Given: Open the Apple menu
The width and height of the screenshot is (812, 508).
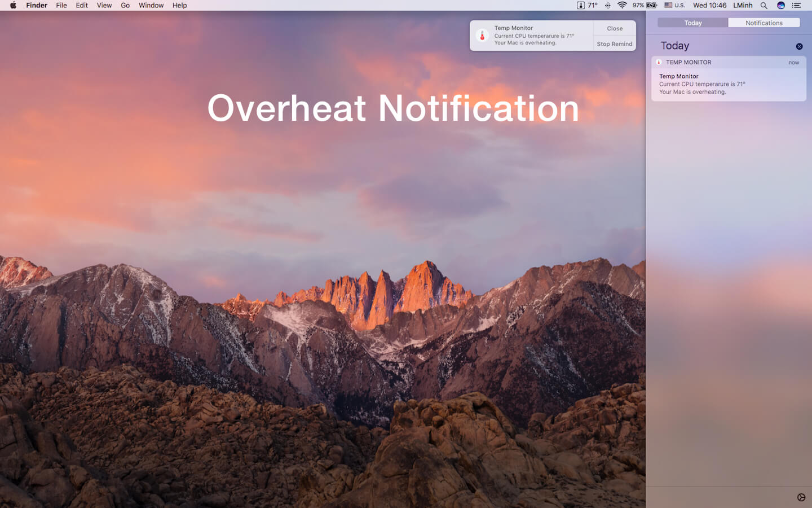Looking at the screenshot, I should point(13,5).
